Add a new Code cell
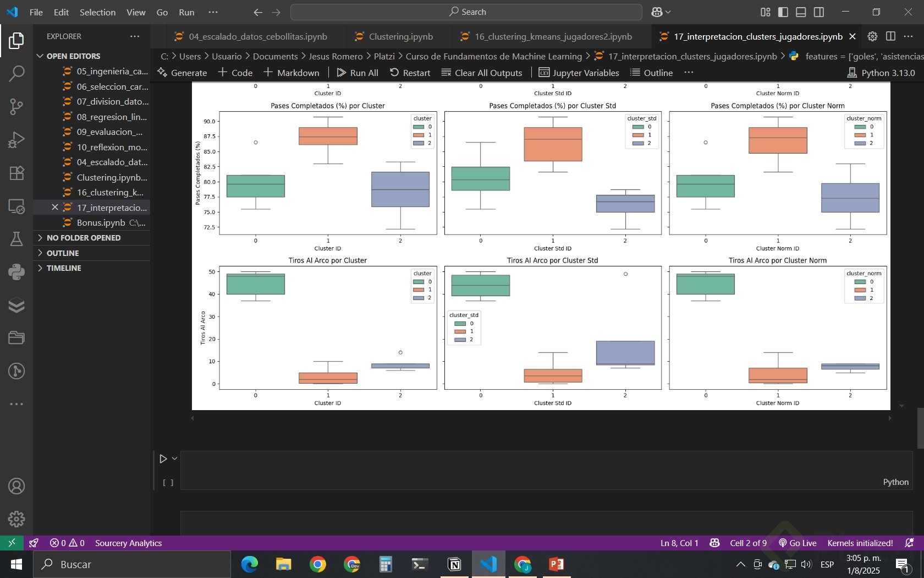 [235, 73]
